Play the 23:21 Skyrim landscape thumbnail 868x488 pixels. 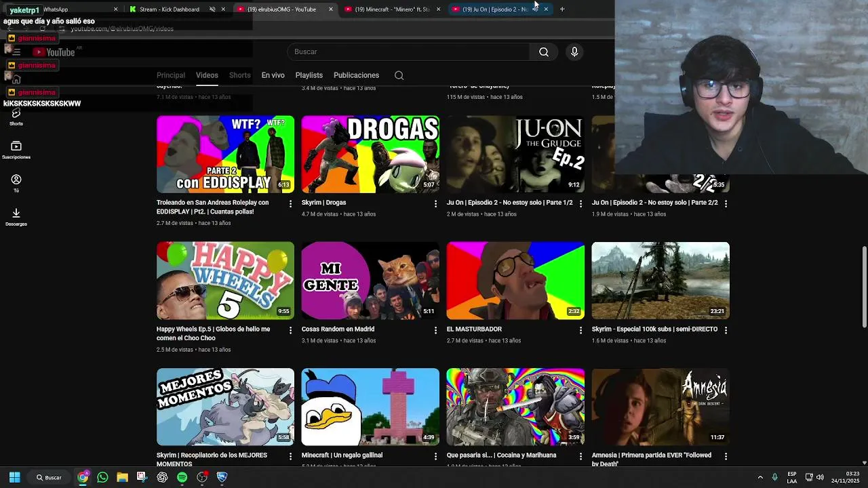click(x=660, y=281)
